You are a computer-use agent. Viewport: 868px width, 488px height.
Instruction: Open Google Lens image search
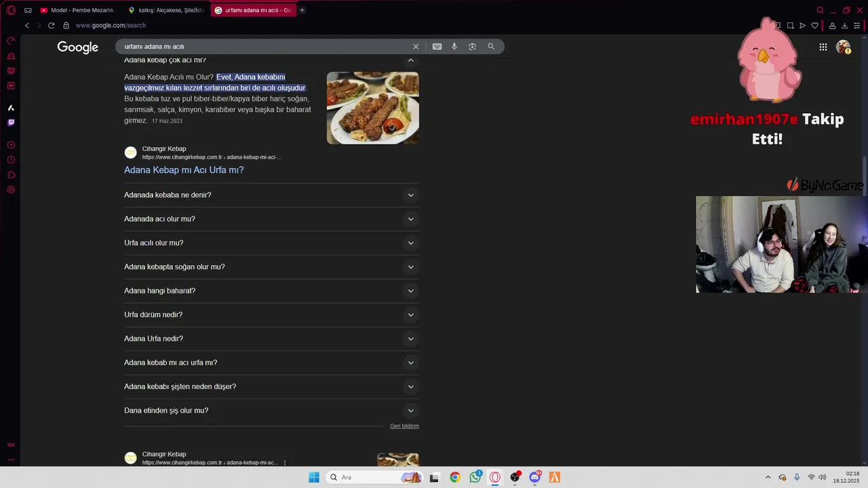(473, 47)
